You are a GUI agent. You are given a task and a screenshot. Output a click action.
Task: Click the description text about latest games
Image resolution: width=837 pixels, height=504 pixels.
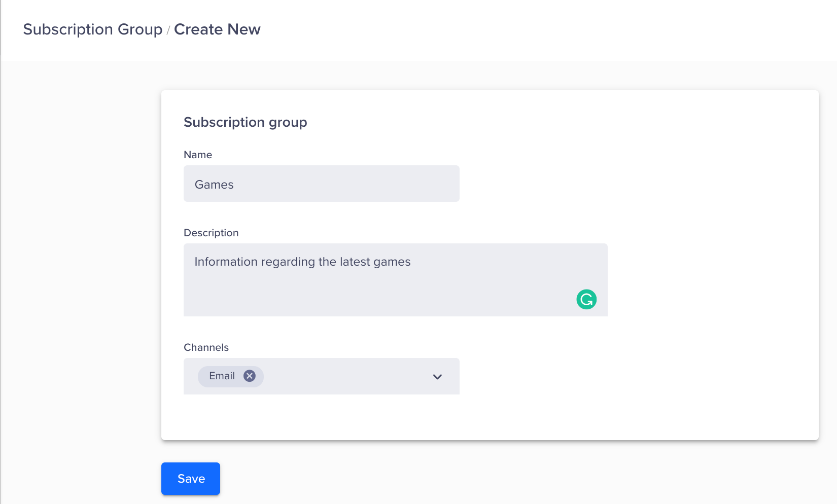[x=302, y=262]
